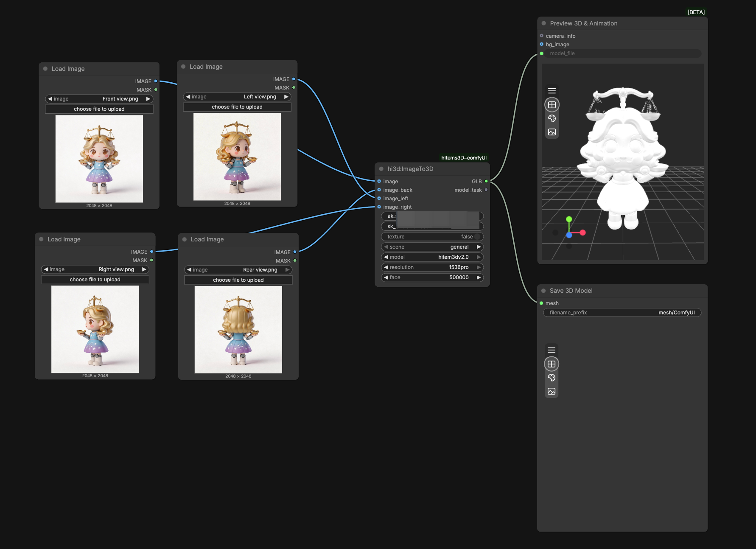This screenshot has height=549, width=756.
Task: Collapse the Preview 3D & Animation node
Action: [543, 23]
